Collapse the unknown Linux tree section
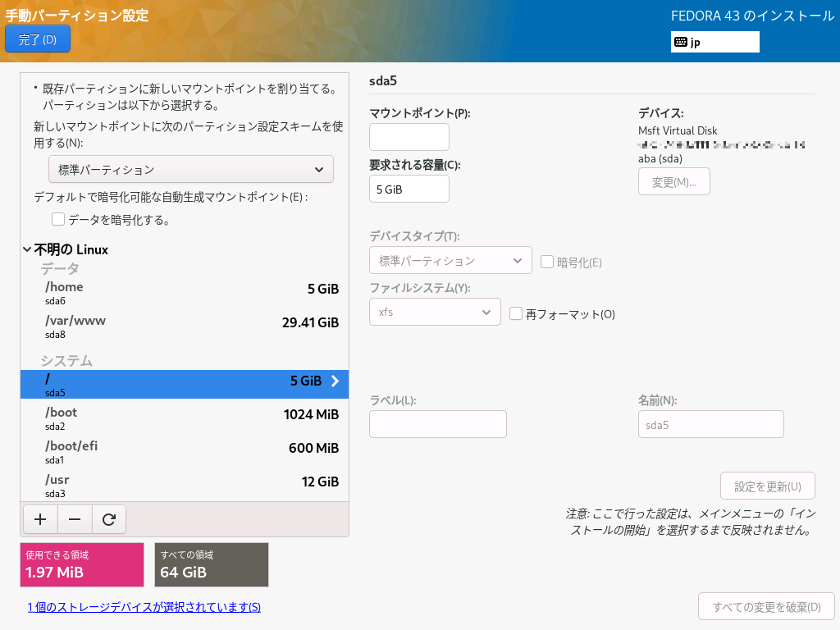The image size is (840, 630). click(x=28, y=249)
